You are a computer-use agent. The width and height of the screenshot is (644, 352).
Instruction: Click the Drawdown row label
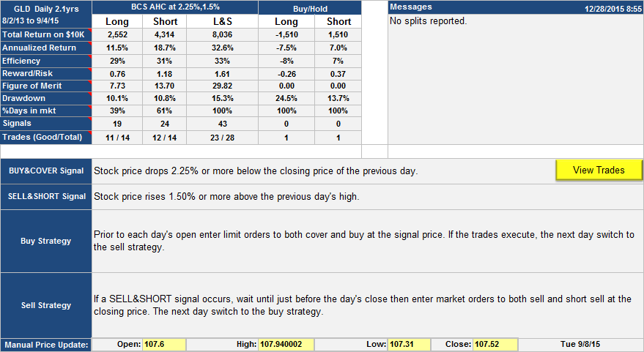[x=44, y=98]
